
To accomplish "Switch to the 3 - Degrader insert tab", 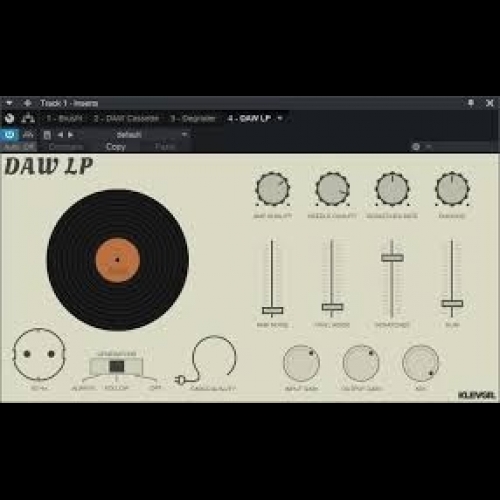I will point(193,118).
